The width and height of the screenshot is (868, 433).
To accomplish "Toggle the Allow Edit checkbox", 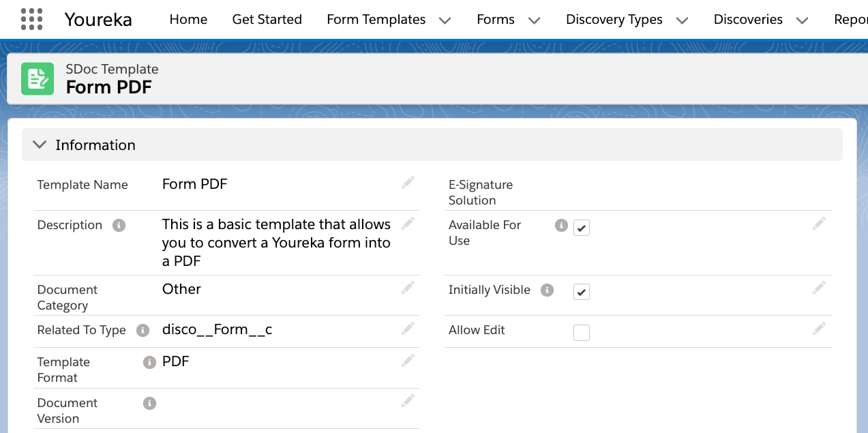I will pos(582,333).
